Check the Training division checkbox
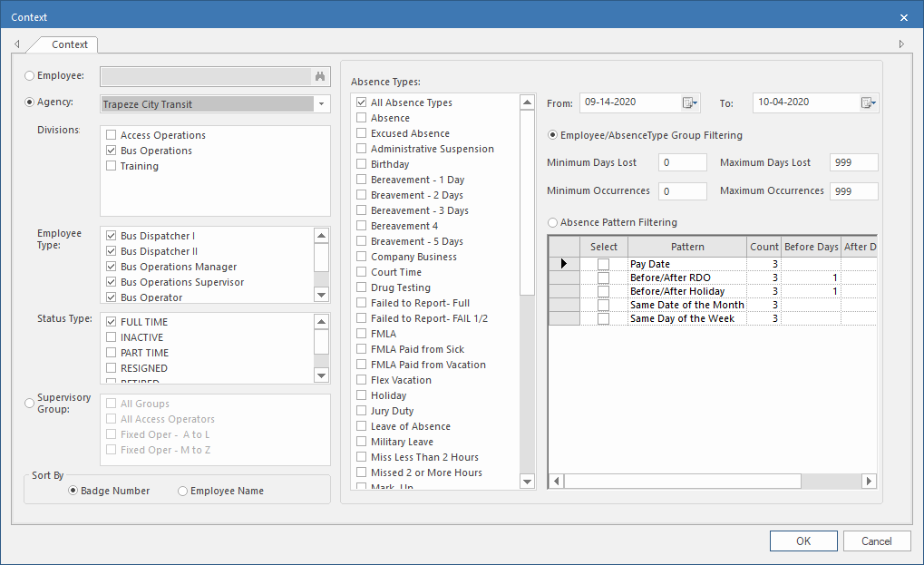924x565 pixels. point(112,166)
